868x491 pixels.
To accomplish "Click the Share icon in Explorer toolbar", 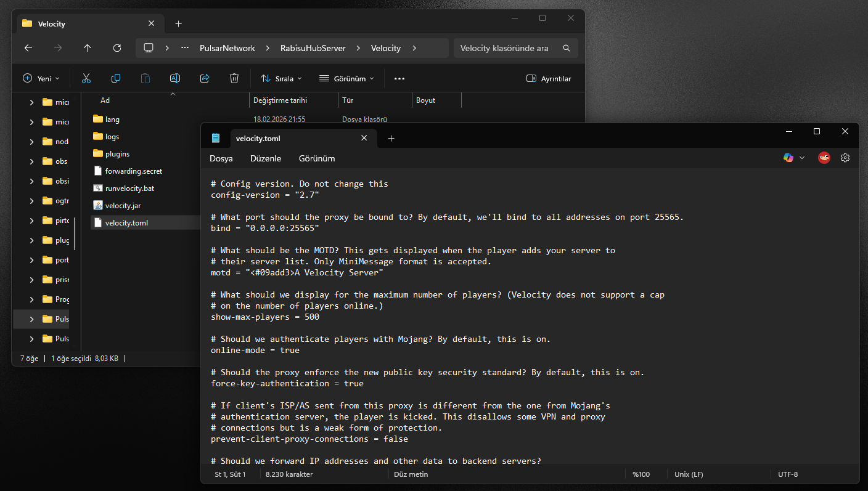I will point(205,78).
